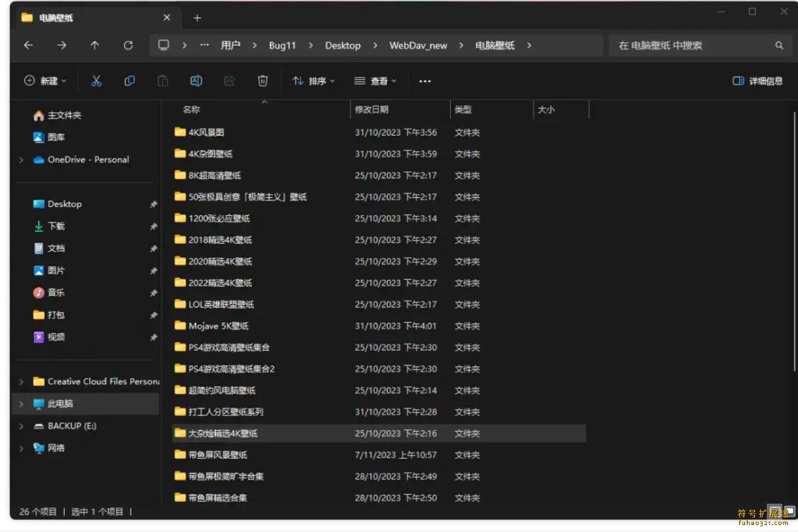Open the 排序 sort dropdown
Viewport: 798px width, 532px height.
(313, 81)
